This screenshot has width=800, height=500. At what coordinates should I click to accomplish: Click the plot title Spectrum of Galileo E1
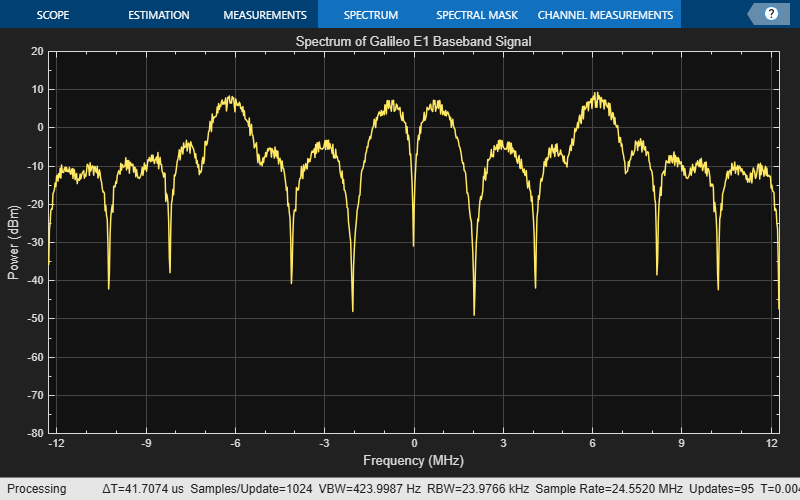click(413, 42)
